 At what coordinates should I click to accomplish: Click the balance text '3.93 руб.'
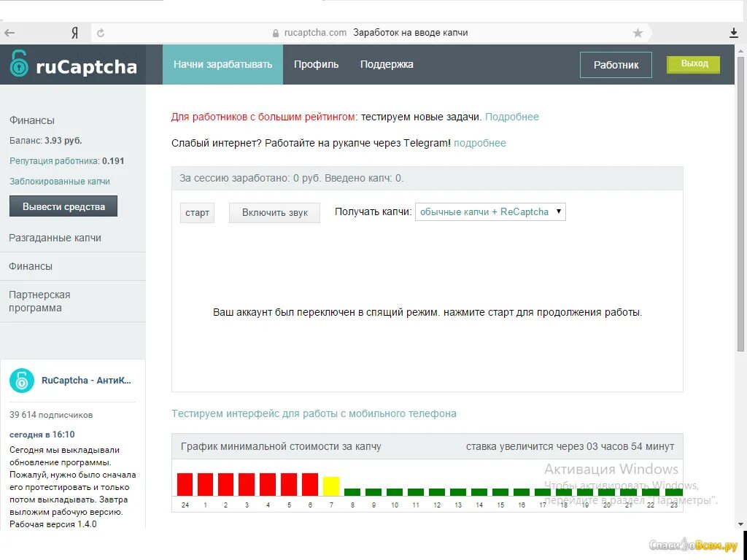pos(63,141)
